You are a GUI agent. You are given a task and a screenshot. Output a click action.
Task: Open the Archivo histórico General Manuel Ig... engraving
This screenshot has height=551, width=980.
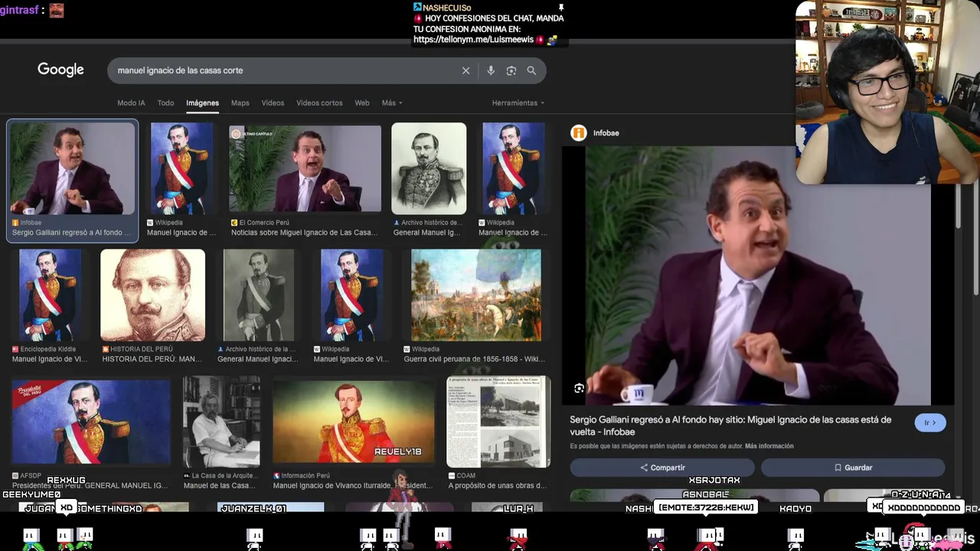tap(429, 168)
